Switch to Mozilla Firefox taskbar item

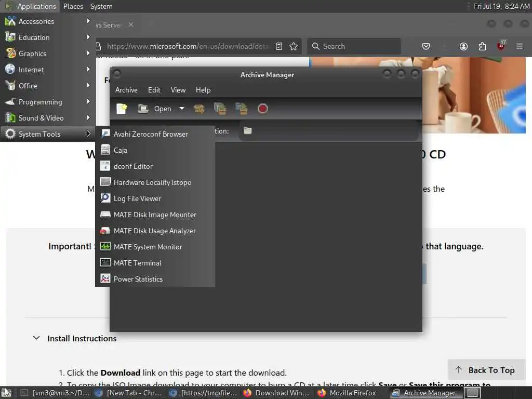[x=348, y=393]
